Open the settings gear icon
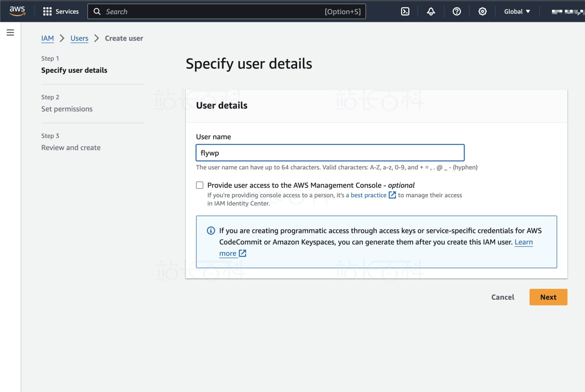Screen dimensions: 585x392 482,11
